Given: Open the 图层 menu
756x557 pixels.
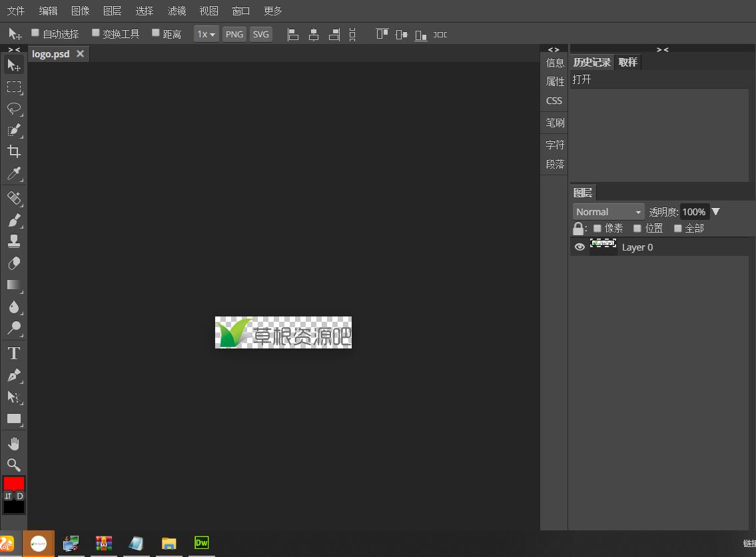Looking at the screenshot, I should pyautogui.click(x=113, y=11).
